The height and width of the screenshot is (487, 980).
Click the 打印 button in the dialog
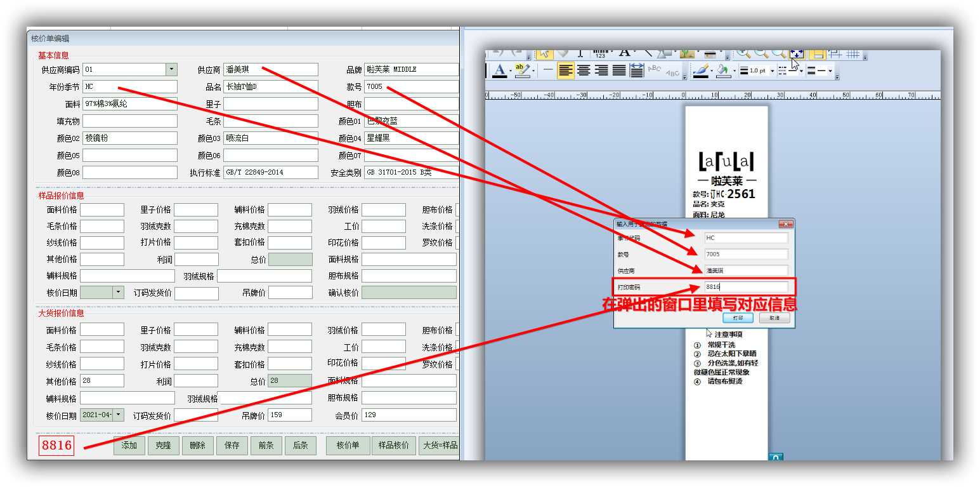click(x=737, y=317)
